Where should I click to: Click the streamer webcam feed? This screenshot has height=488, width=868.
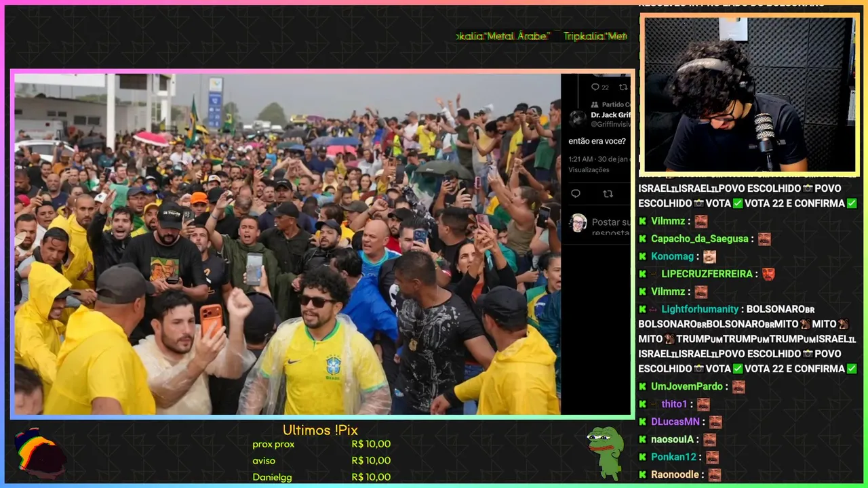pyautogui.click(x=749, y=95)
